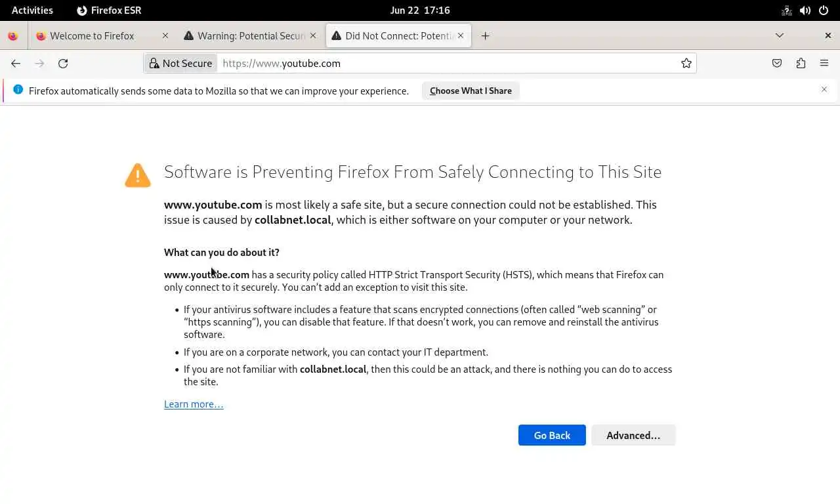Open the Learn more… link
Screen dimensions: 840x504
[194, 404]
